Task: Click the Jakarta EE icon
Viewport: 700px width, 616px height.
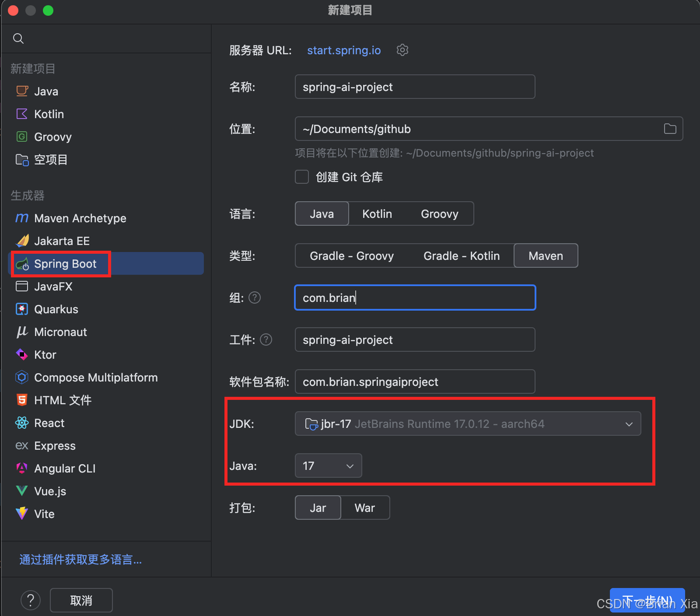Action: 22,241
